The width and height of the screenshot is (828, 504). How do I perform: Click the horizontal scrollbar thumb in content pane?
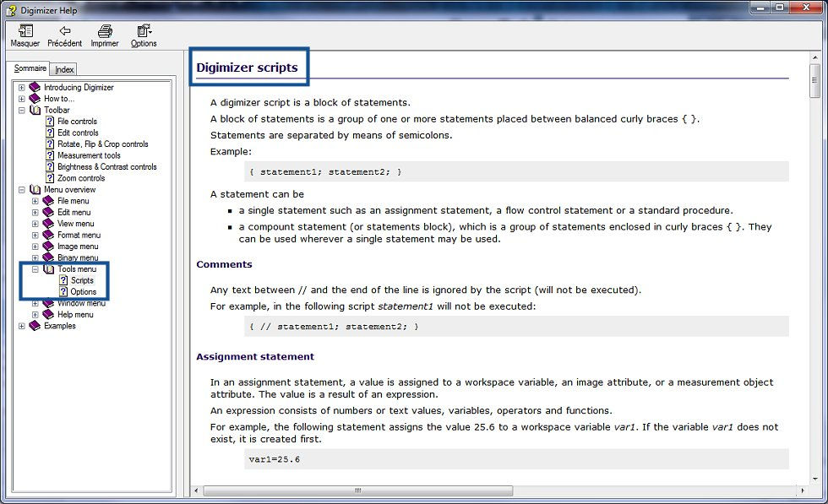[x=358, y=490]
